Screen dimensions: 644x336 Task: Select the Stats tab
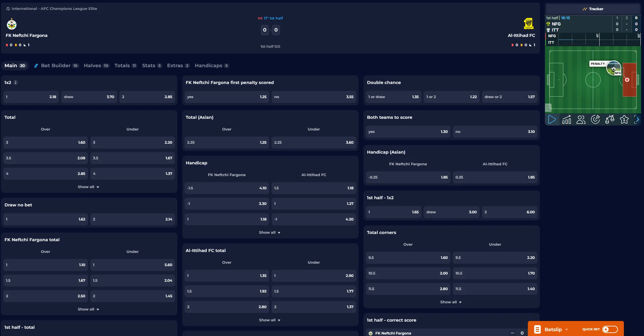[152, 66]
